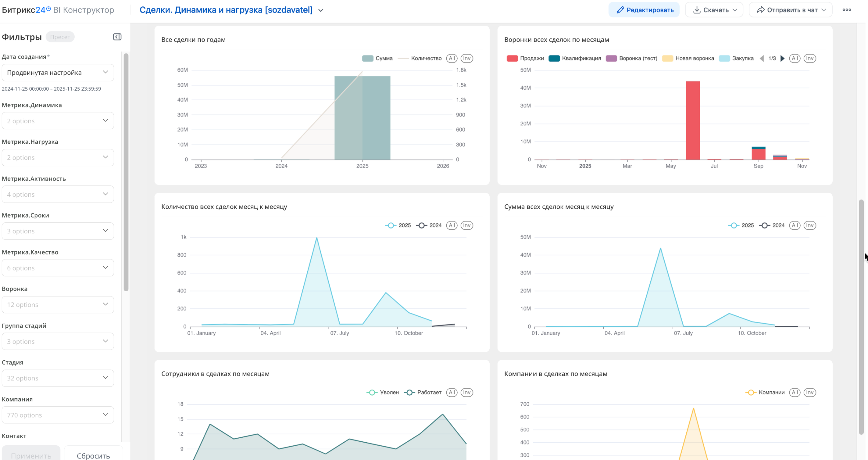Open the Download (Скачать) menu
Viewport: 868px width, 460px height.
[x=714, y=10]
